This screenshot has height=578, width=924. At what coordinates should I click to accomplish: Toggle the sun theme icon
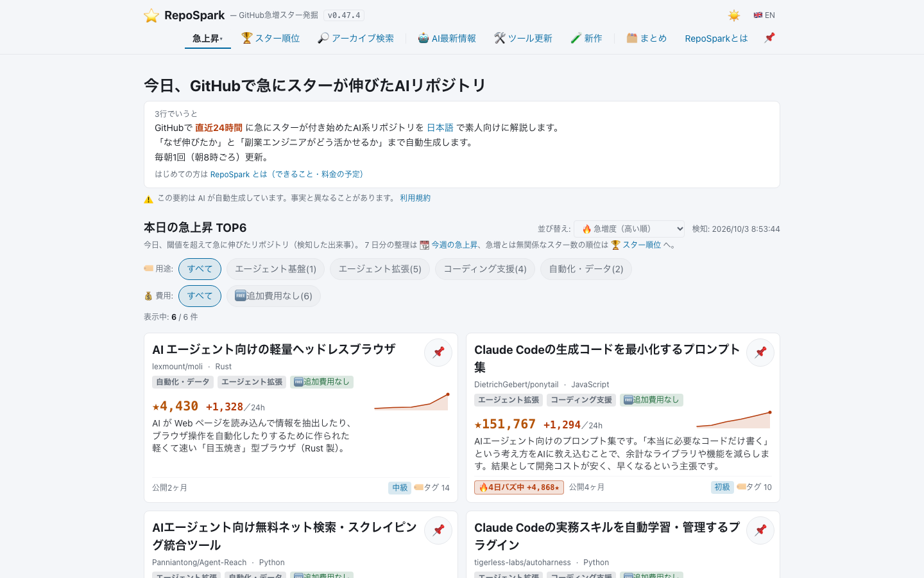click(734, 15)
